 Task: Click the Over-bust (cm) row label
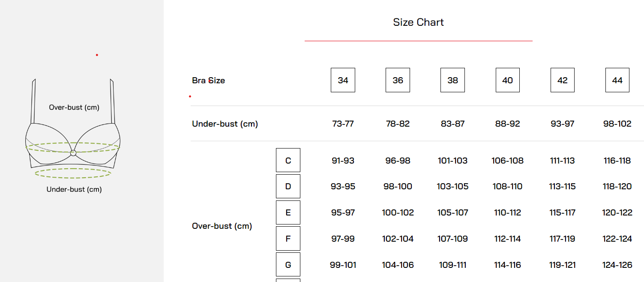[222, 226]
